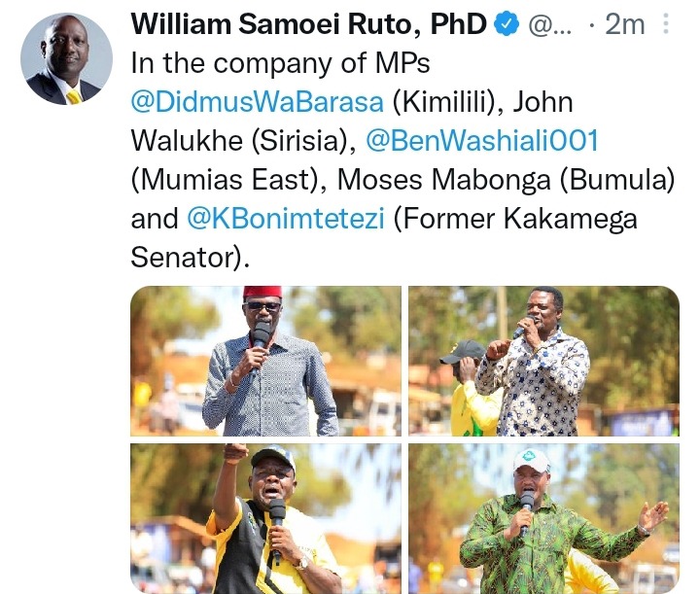The width and height of the screenshot is (700, 594).
Task: Click the William Samoei Ruto, PhD name
Action: [309, 24]
